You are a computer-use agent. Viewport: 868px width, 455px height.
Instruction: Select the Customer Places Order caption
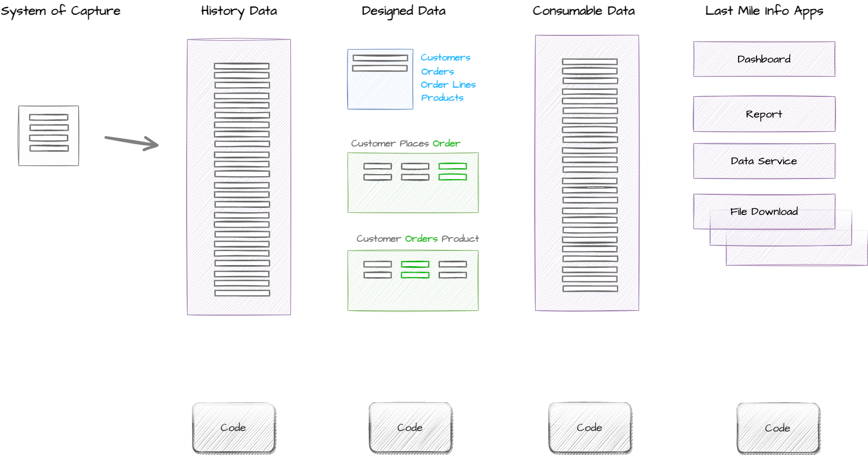[x=406, y=144]
